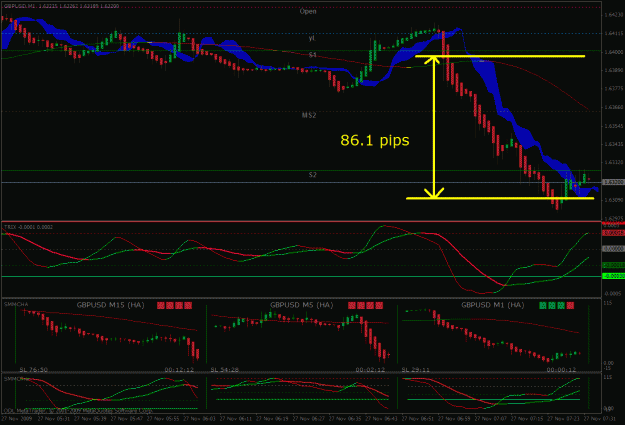Select the 27 Nov 06:19 time label

coord(272,419)
